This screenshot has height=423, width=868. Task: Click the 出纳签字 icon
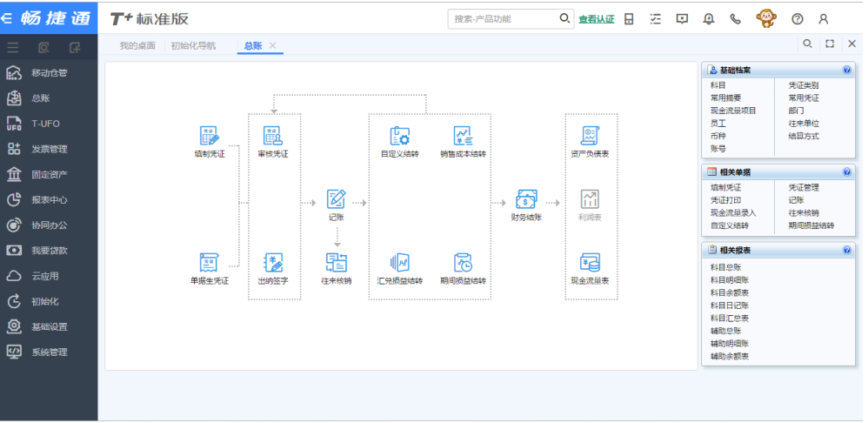[x=273, y=263]
